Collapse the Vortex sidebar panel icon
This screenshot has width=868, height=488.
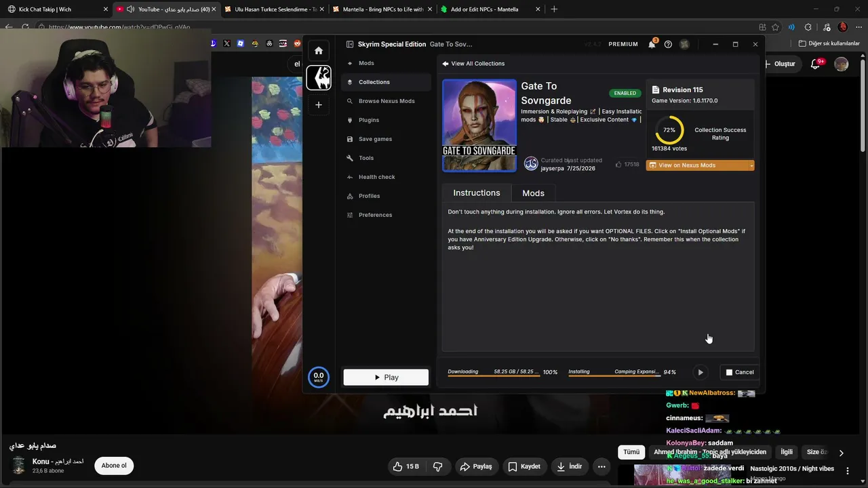tap(350, 45)
